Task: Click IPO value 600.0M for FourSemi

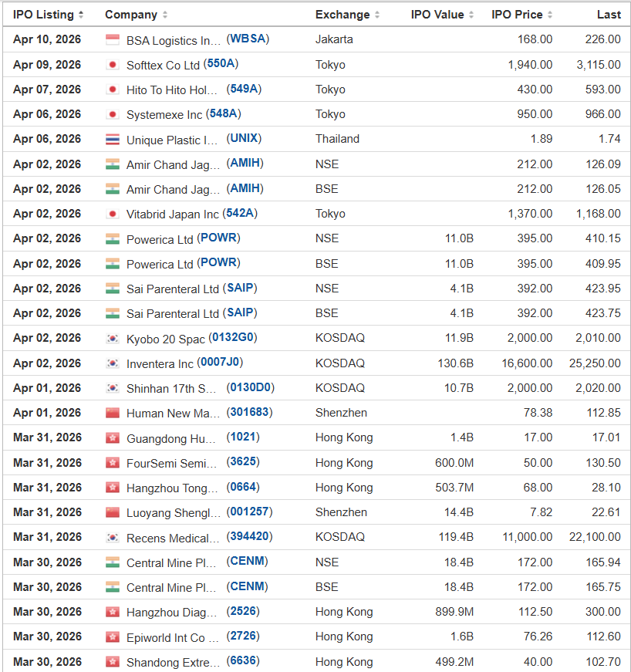Action: point(454,463)
